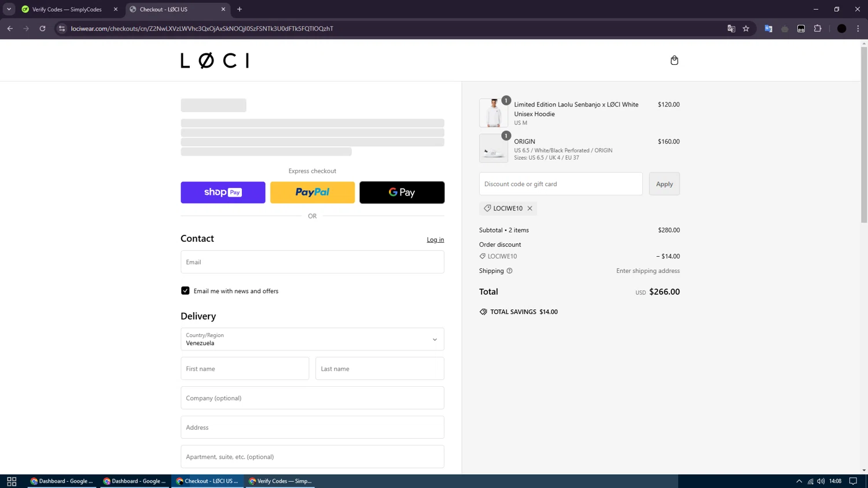The image size is (868, 488).
Task: Click the Address input field
Action: (x=312, y=427)
